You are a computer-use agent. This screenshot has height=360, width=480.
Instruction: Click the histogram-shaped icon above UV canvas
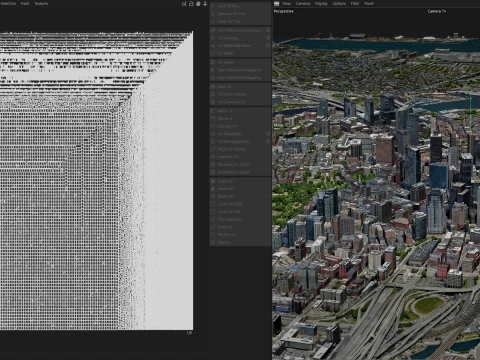click(184, 4)
